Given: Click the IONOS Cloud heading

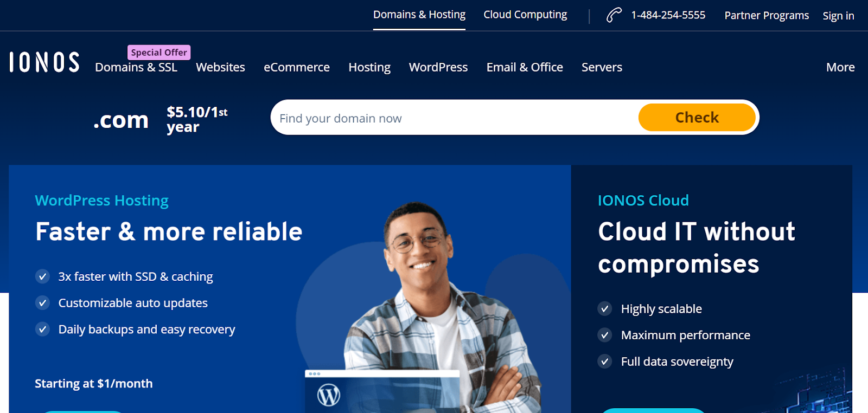Looking at the screenshot, I should pos(643,201).
